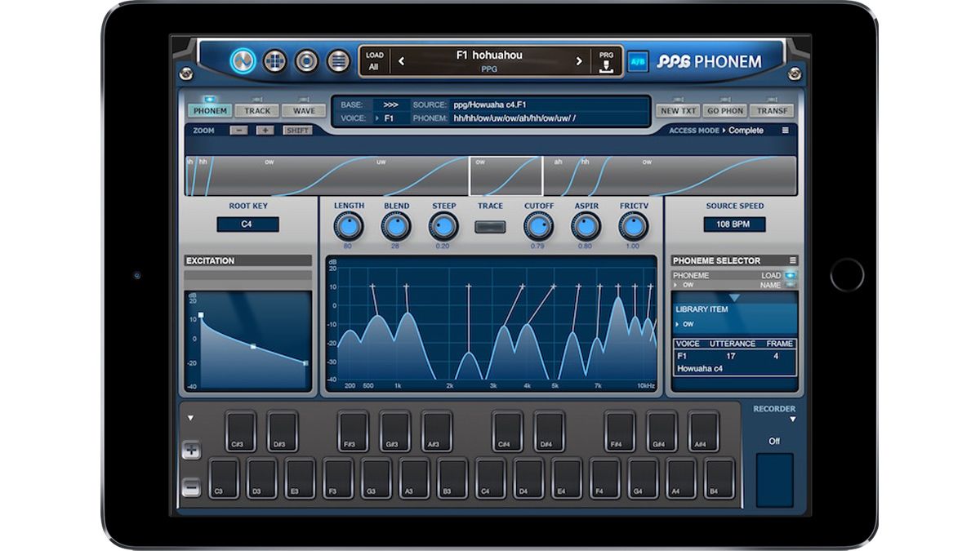The image size is (980, 551).
Task: Click the TRANSF button
Action: [x=772, y=110]
